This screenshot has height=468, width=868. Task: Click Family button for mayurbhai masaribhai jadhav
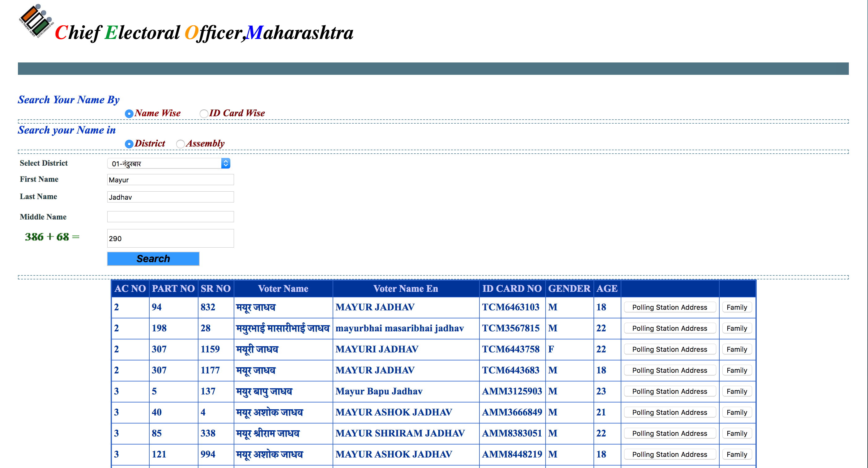[x=737, y=329]
